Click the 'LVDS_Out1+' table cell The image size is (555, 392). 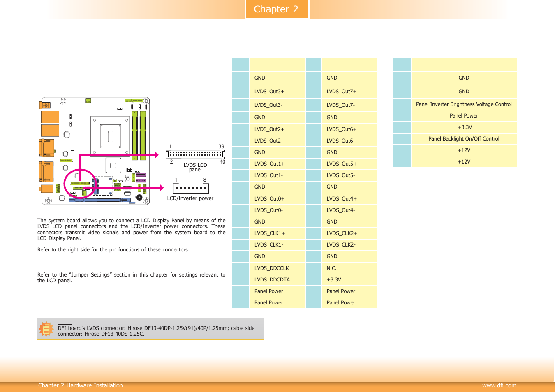click(x=277, y=164)
